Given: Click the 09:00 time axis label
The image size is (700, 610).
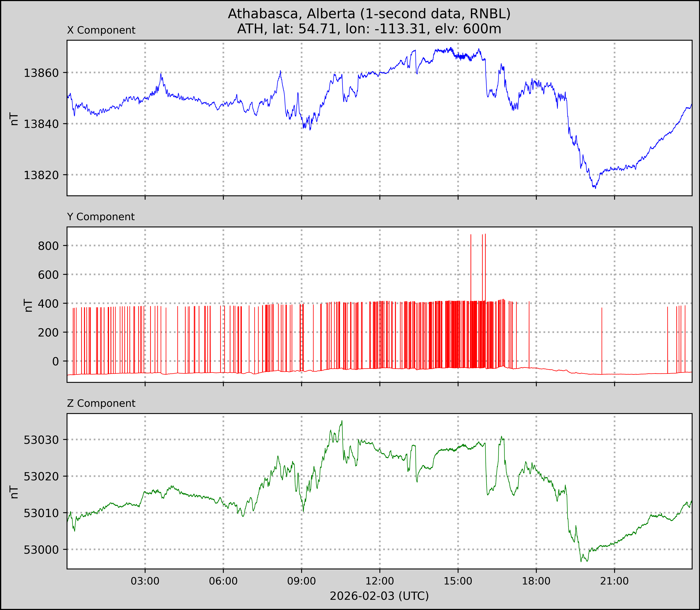Looking at the screenshot, I should (x=301, y=581).
